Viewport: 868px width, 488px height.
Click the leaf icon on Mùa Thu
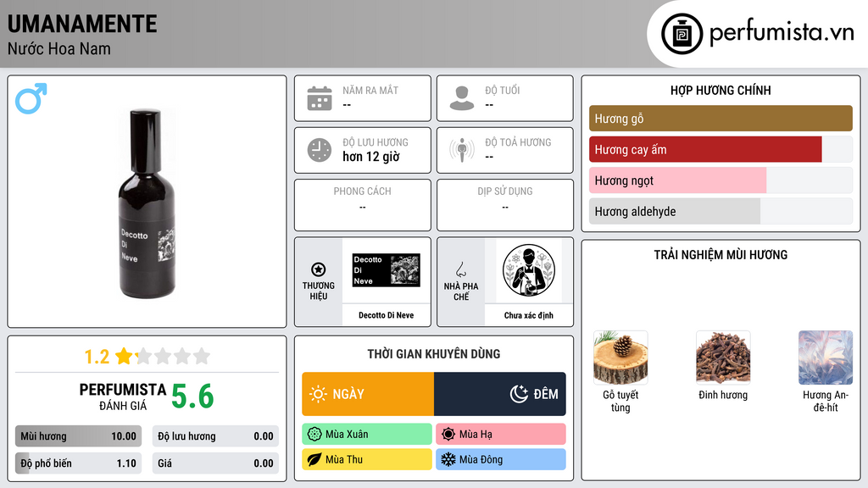(314, 459)
